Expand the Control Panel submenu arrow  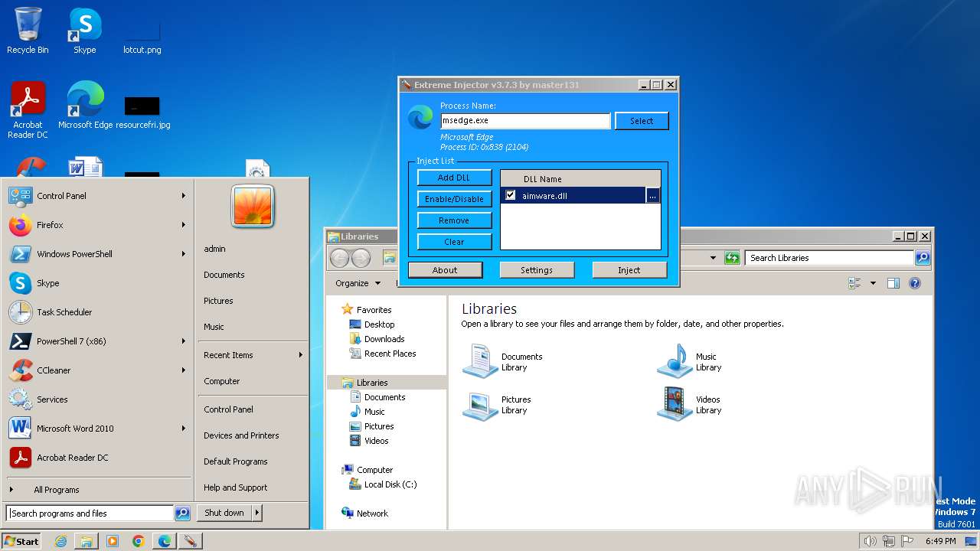point(184,196)
